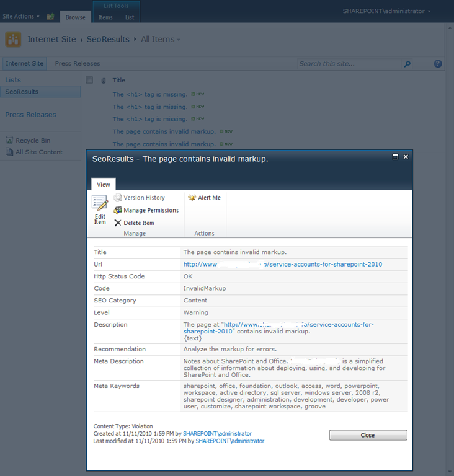Viewport: 454px width, 476px height.
Task: Select the Press Releases top navigation tab
Action: click(x=78, y=63)
